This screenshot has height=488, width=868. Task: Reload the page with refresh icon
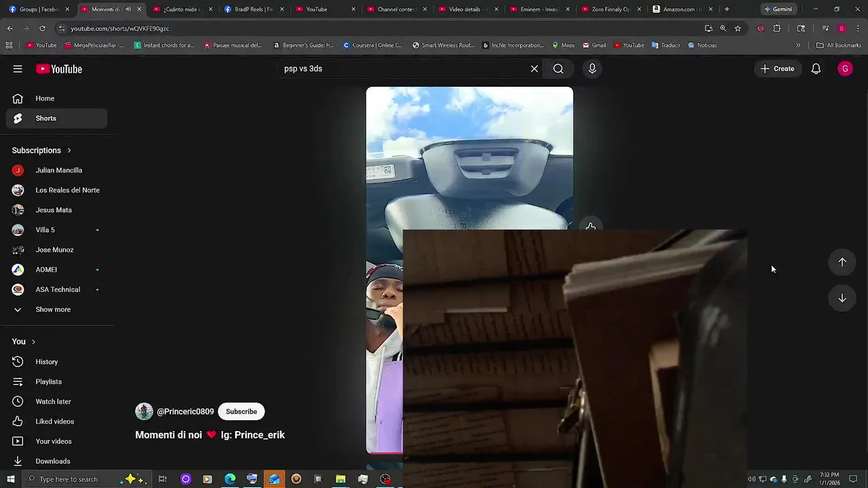[x=42, y=28]
